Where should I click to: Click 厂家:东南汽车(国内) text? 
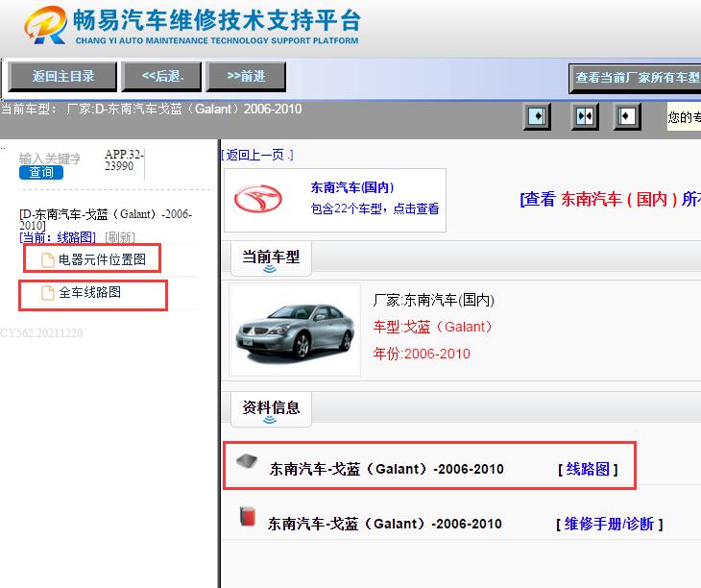pos(434,300)
